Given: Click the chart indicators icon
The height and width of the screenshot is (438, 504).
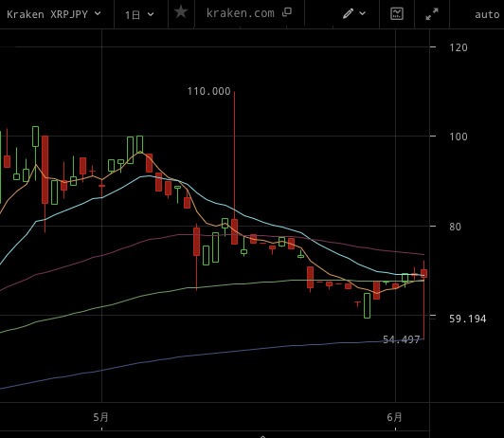Looking at the screenshot, I should click(x=397, y=13).
